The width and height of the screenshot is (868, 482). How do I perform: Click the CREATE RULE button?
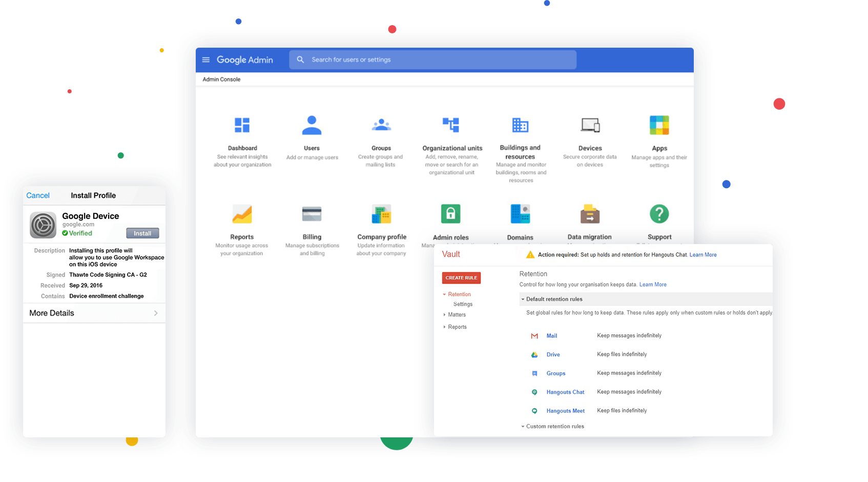tap(461, 277)
